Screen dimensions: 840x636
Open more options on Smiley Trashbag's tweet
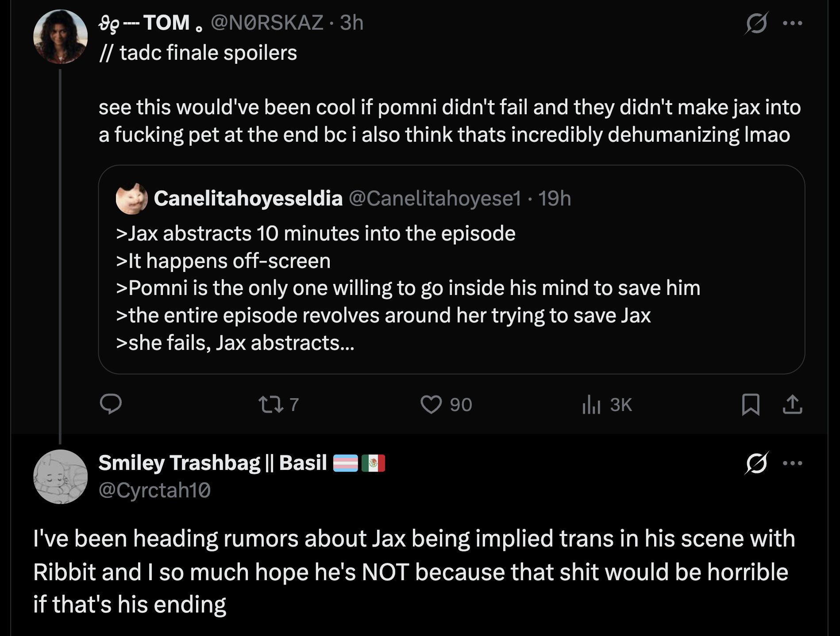click(792, 463)
